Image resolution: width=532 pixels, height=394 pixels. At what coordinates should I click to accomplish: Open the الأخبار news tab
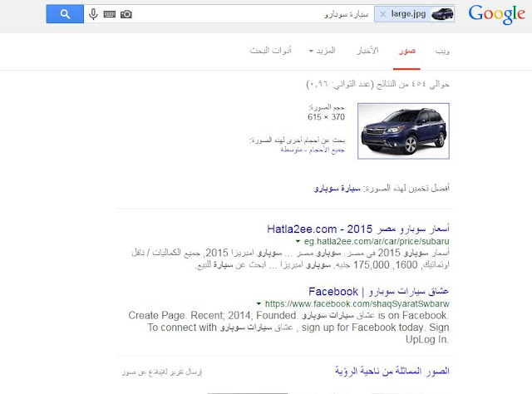tap(367, 51)
